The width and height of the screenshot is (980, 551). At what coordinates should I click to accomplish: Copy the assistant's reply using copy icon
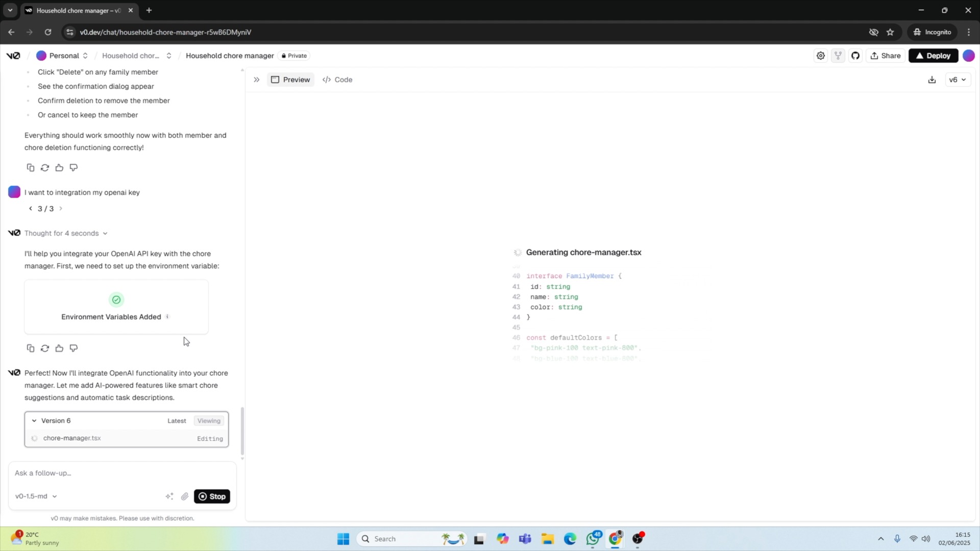click(x=30, y=348)
